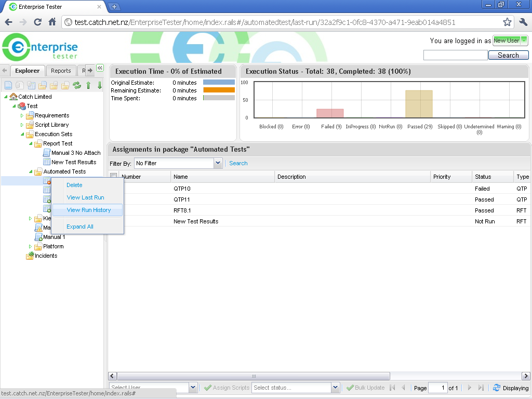Click the refresh icon in grid paging bar
The width and height of the screenshot is (532, 399).
pos(497,388)
